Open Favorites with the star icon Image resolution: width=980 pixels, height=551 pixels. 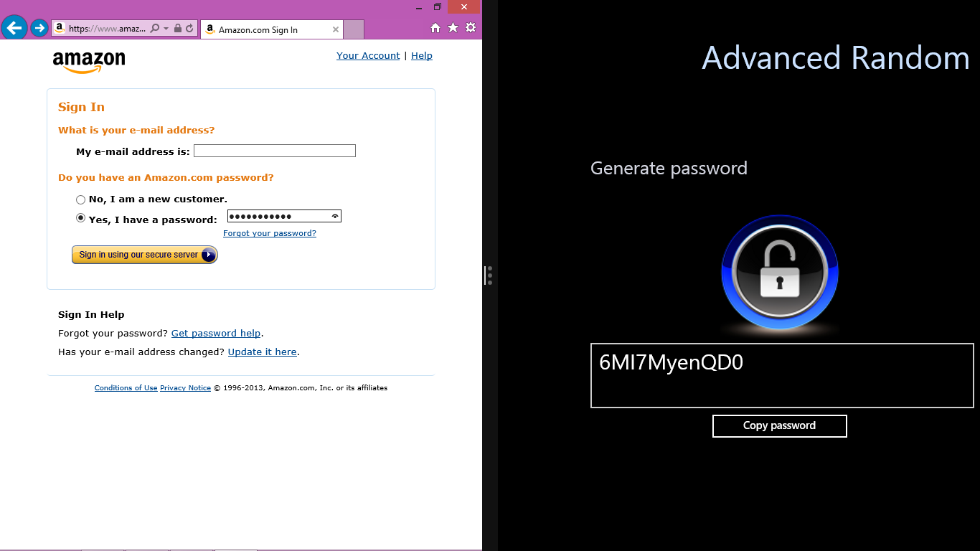coord(453,27)
